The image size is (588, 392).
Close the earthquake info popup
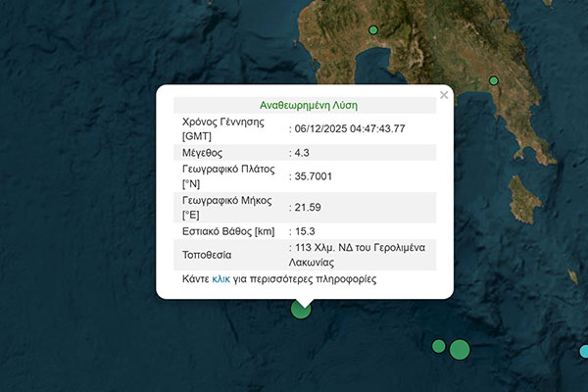pyautogui.click(x=444, y=95)
